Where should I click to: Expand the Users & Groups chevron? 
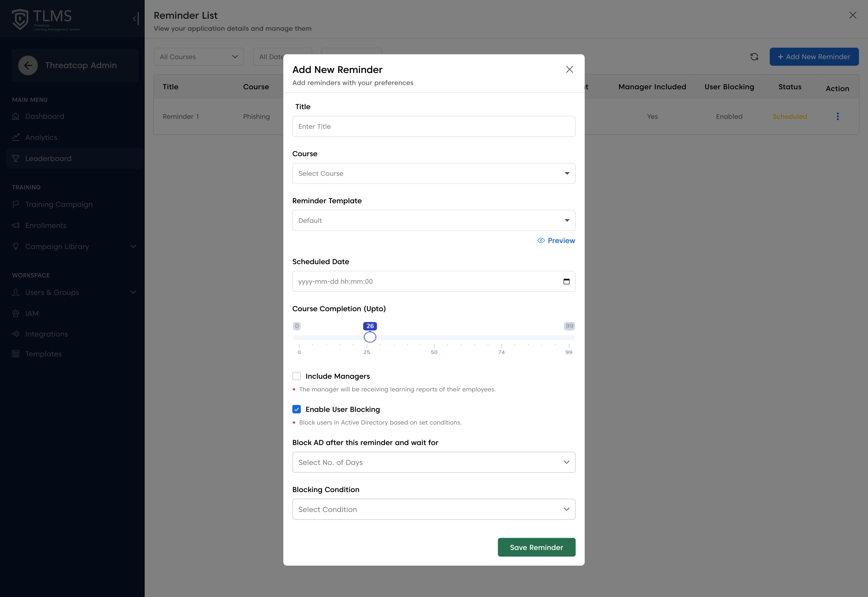click(133, 292)
